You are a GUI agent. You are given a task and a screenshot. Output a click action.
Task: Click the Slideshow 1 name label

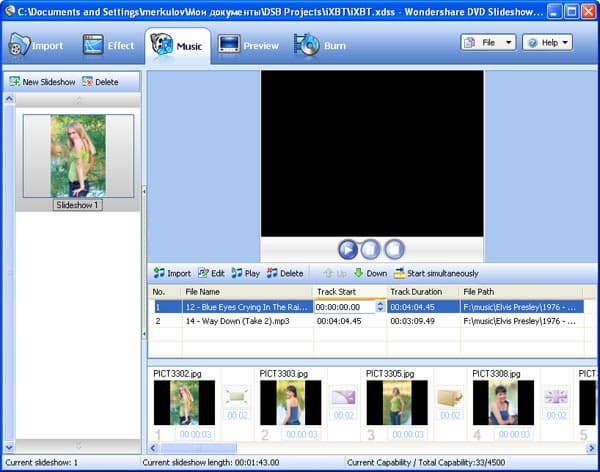click(x=78, y=205)
